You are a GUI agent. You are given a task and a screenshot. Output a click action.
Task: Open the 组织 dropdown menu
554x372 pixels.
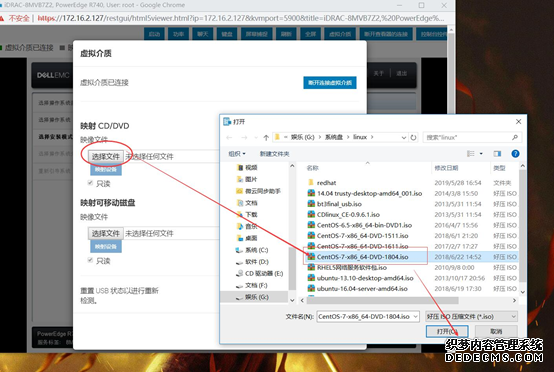[237, 154]
